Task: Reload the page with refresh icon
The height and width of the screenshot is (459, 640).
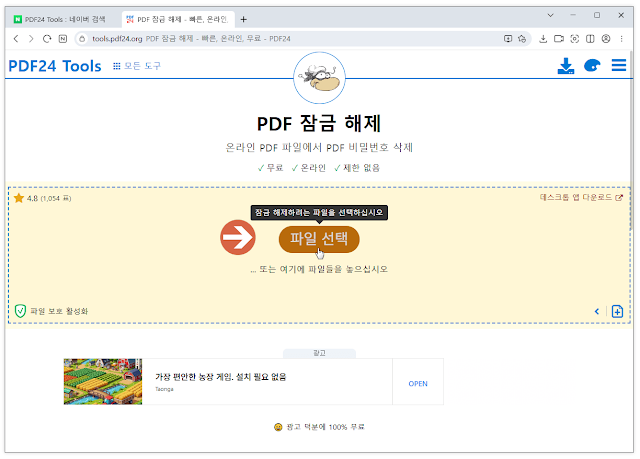Action: (47, 39)
